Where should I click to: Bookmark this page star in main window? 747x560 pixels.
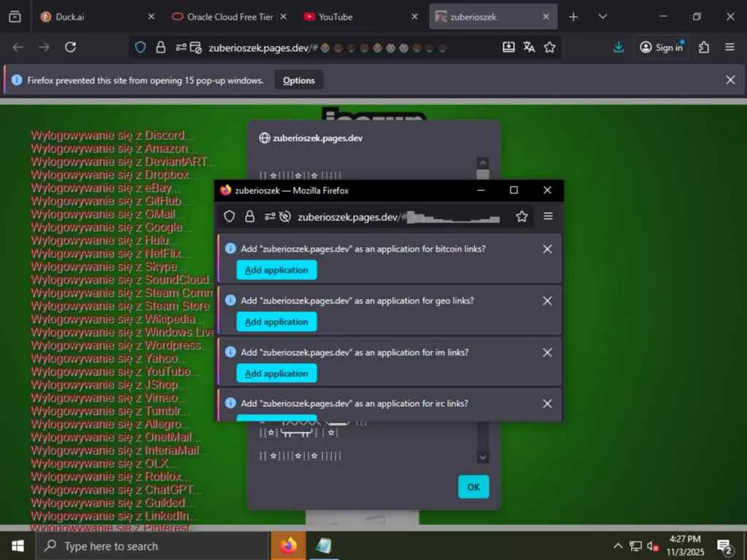tap(550, 47)
